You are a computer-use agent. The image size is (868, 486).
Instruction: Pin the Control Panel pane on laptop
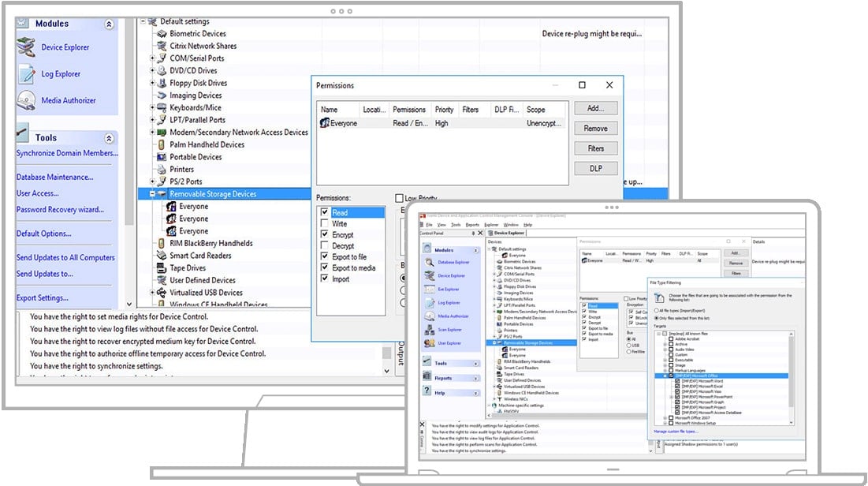coord(473,234)
